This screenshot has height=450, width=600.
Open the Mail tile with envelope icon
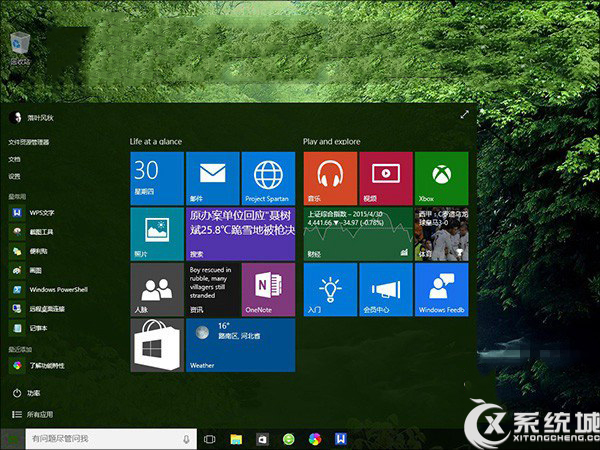[x=213, y=178]
